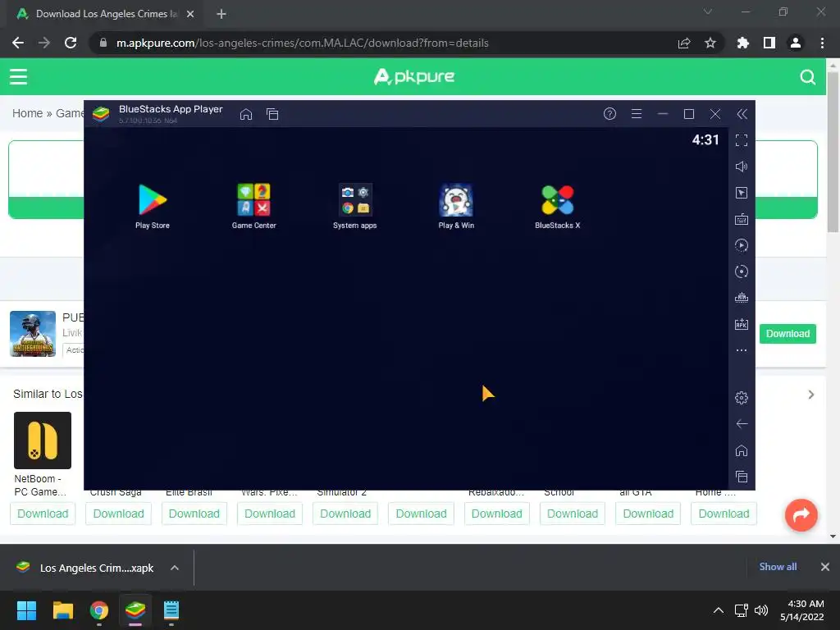
Task: Launch Game Center in BlueStacks
Action: pos(254,206)
